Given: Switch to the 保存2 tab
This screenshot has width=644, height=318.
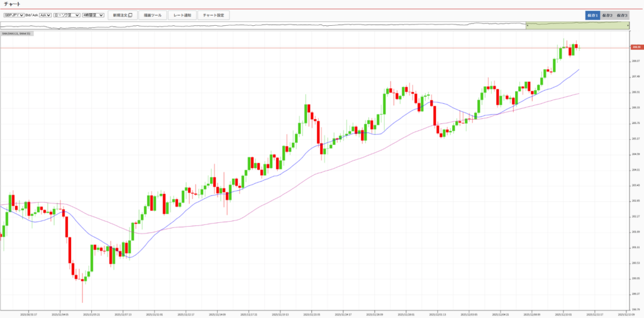Looking at the screenshot, I should 607,15.
